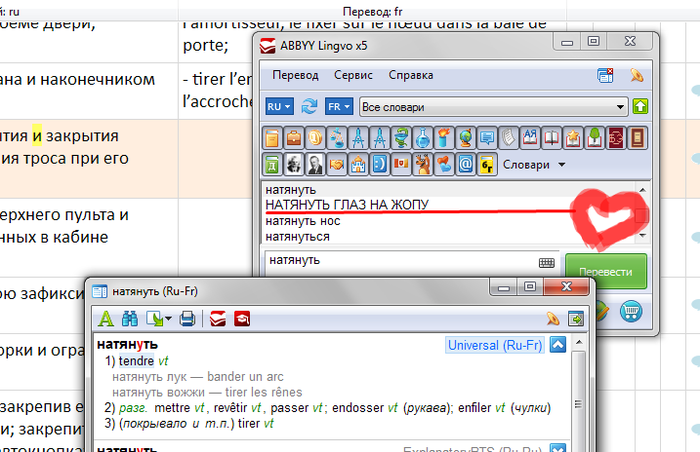The image size is (700, 452).
Task: Click the dark red БЭ encyclopedia icon
Action: point(616,138)
